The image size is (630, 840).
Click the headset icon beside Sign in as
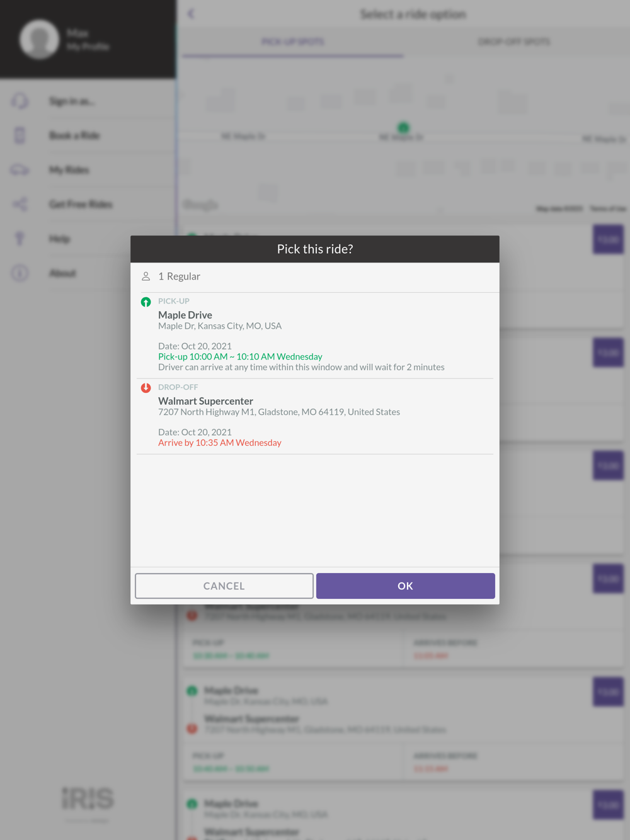(20, 101)
